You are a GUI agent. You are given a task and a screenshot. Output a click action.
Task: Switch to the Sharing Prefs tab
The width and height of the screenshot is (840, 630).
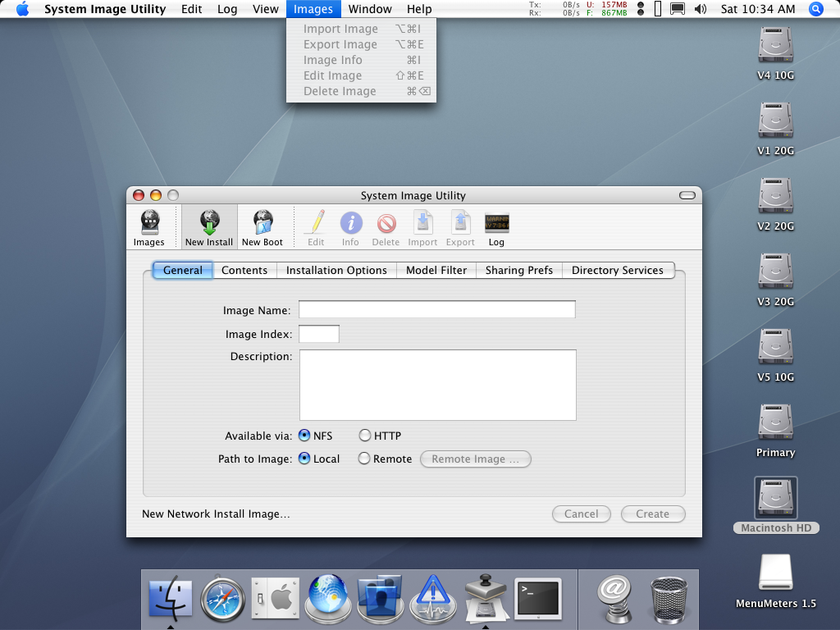tap(519, 270)
